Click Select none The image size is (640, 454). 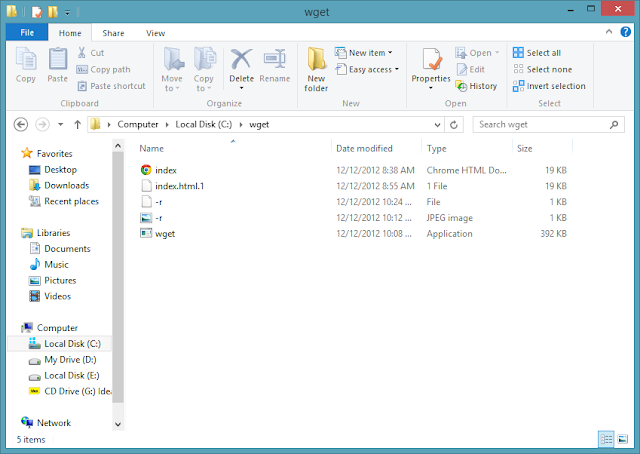pyautogui.click(x=542, y=69)
